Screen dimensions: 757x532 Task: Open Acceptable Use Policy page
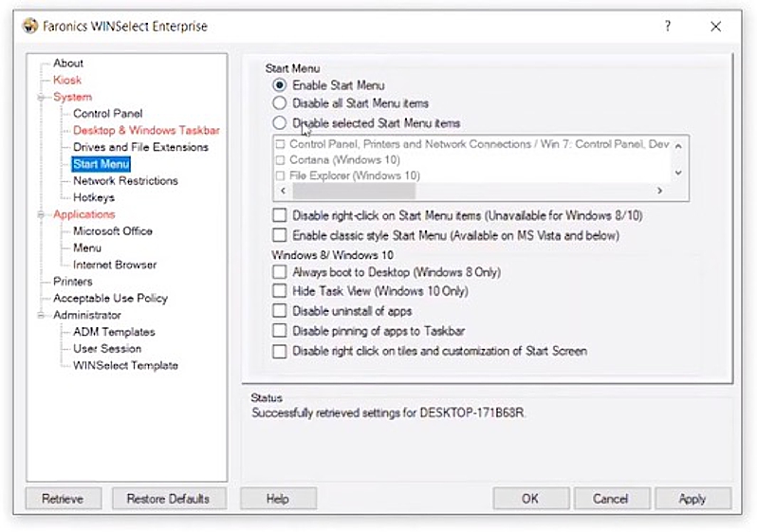[x=110, y=299]
